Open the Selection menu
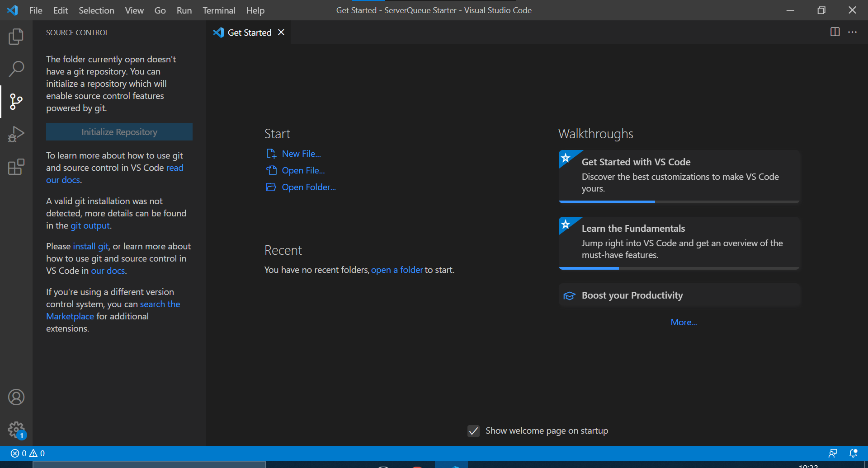868x468 pixels. click(x=96, y=10)
